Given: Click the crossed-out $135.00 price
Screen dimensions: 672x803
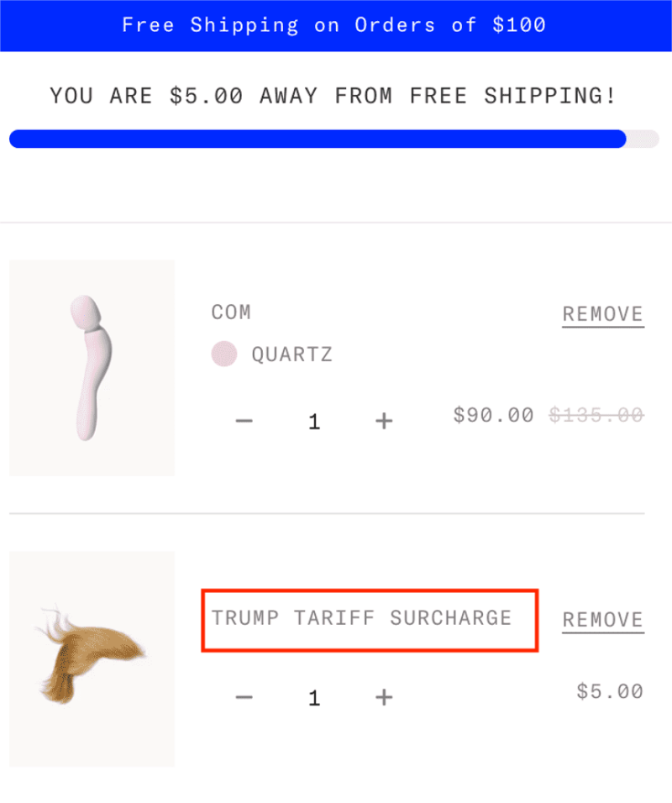Looking at the screenshot, I should (596, 415).
